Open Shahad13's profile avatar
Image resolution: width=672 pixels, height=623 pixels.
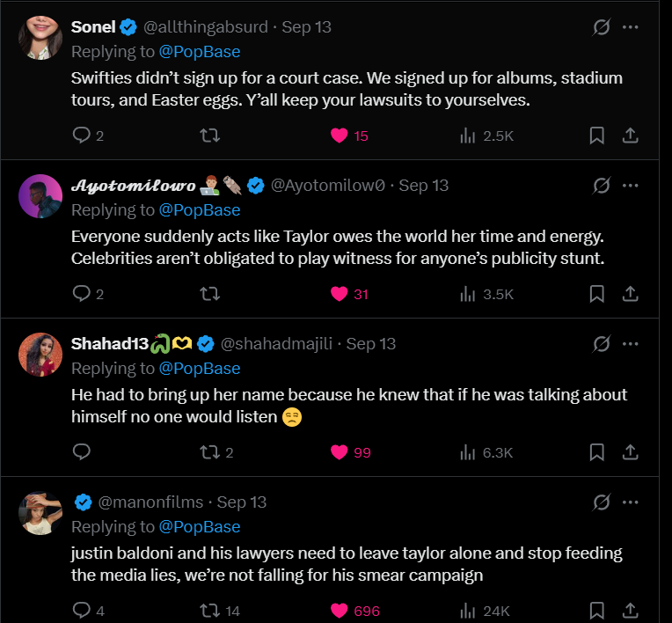(x=40, y=355)
